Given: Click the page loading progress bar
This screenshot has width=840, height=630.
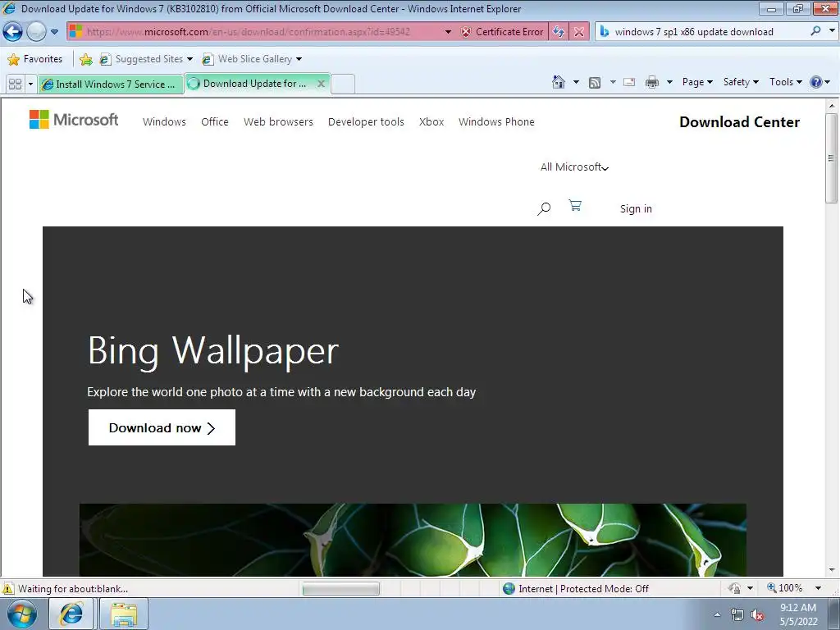Looking at the screenshot, I should pos(340,589).
